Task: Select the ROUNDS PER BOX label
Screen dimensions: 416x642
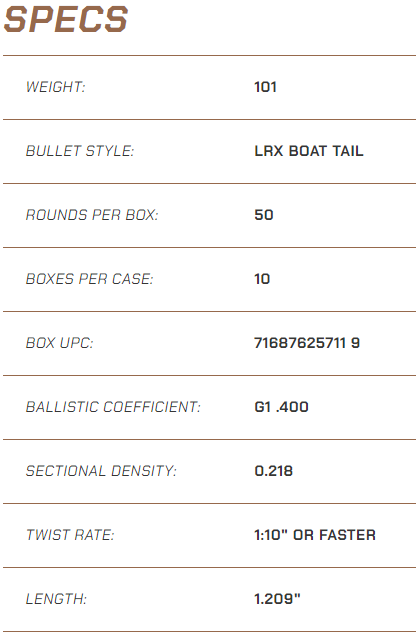Action: 92,215
